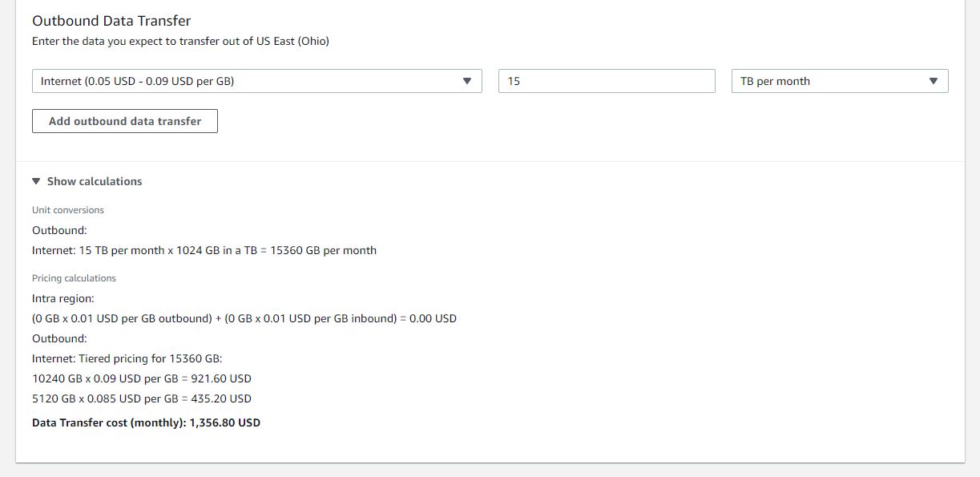Click the Pricing calculations label
The image size is (980, 477).
[74, 278]
